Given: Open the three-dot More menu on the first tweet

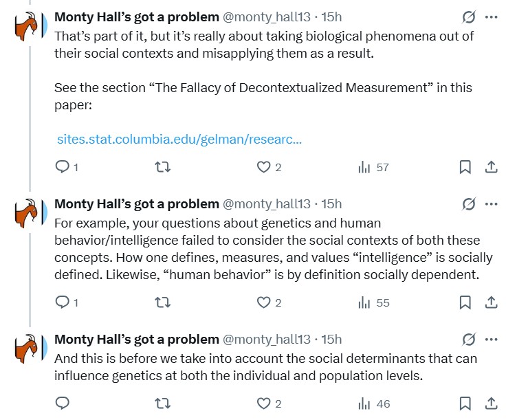Looking at the screenshot, I should [491, 16].
